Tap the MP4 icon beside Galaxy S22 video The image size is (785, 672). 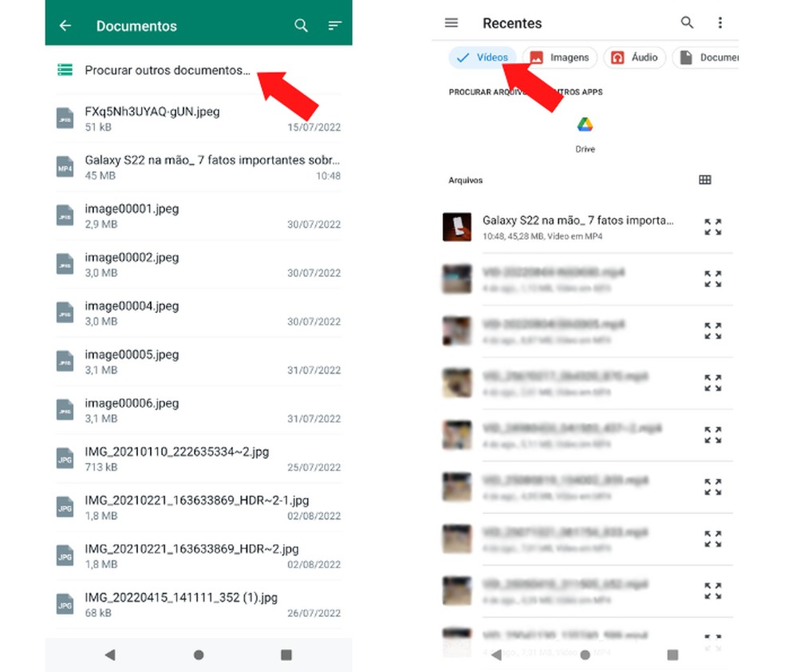coord(65,167)
